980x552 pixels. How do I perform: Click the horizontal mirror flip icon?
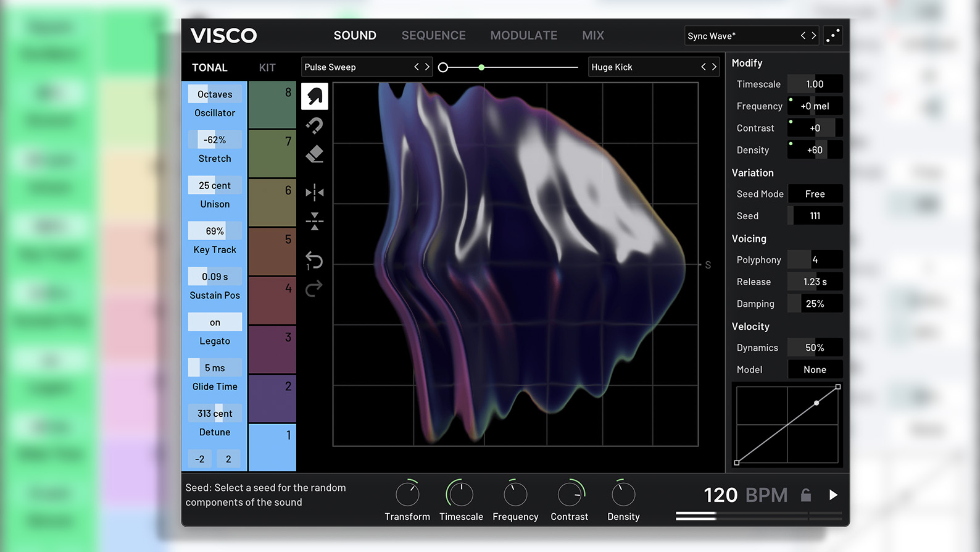[315, 193]
